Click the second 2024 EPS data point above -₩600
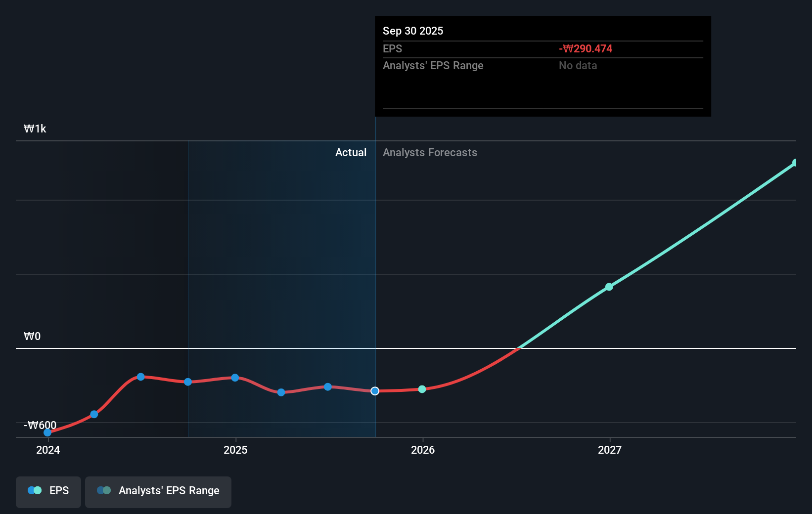Image resolution: width=812 pixels, height=514 pixels. [94, 414]
